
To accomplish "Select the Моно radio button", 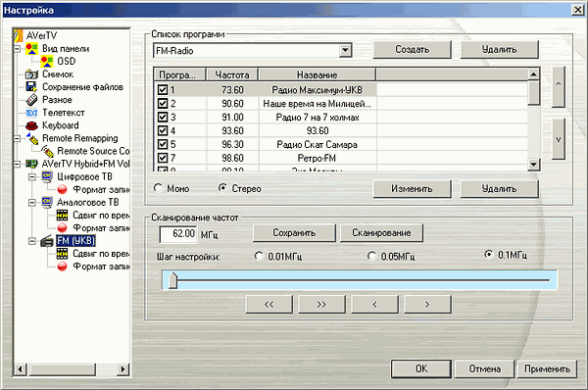I will pos(158,188).
